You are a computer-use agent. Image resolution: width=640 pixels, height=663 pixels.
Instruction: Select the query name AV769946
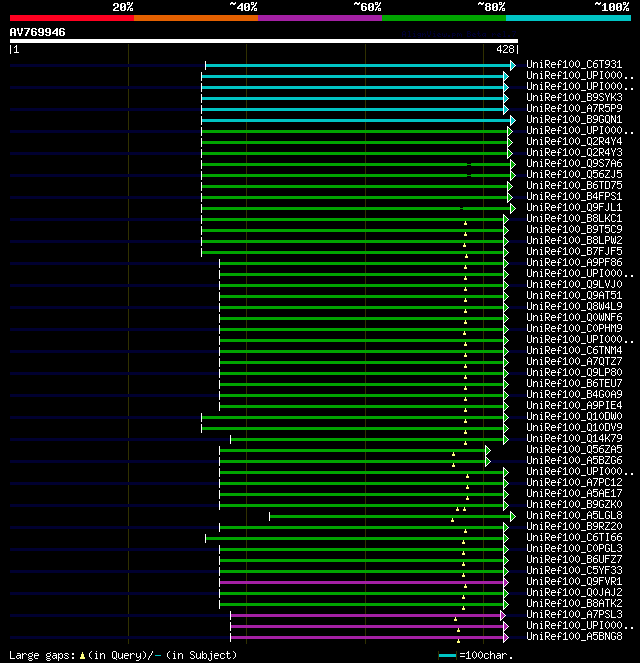pyautogui.click(x=38, y=32)
